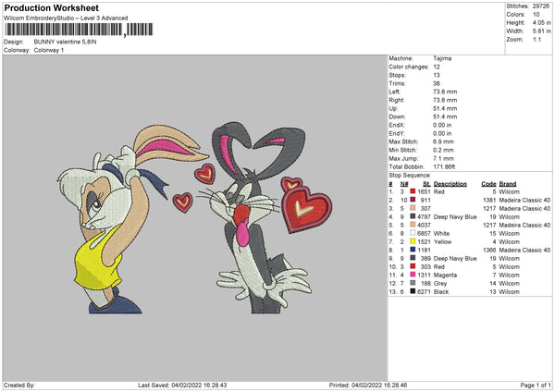Image resolution: width=555 pixels, height=392 pixels.
Task: Click the Stops value 13
Action: point(437,76)
